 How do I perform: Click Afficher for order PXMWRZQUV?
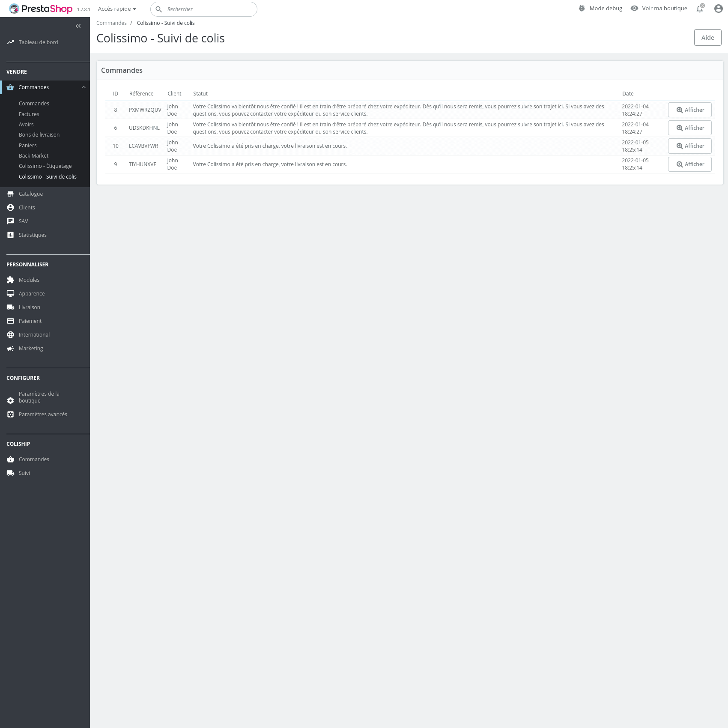click(x=689, y=110)
